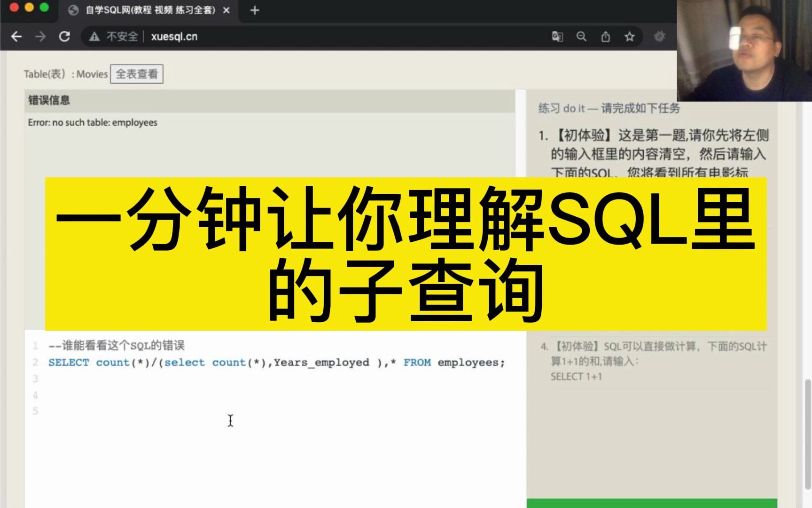Click the 错误信息 panel header
This screenshot has height=508, width=812.
[270, 100]
